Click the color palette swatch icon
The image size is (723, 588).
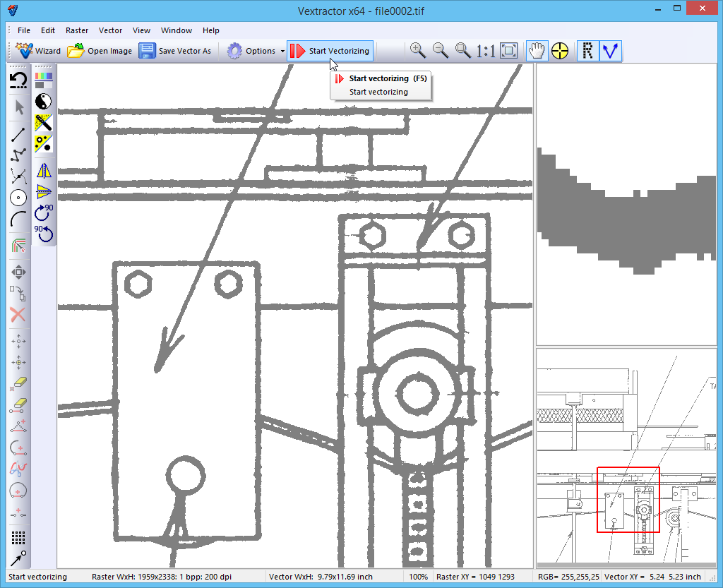pyautogui.click(x=44, y=79)
